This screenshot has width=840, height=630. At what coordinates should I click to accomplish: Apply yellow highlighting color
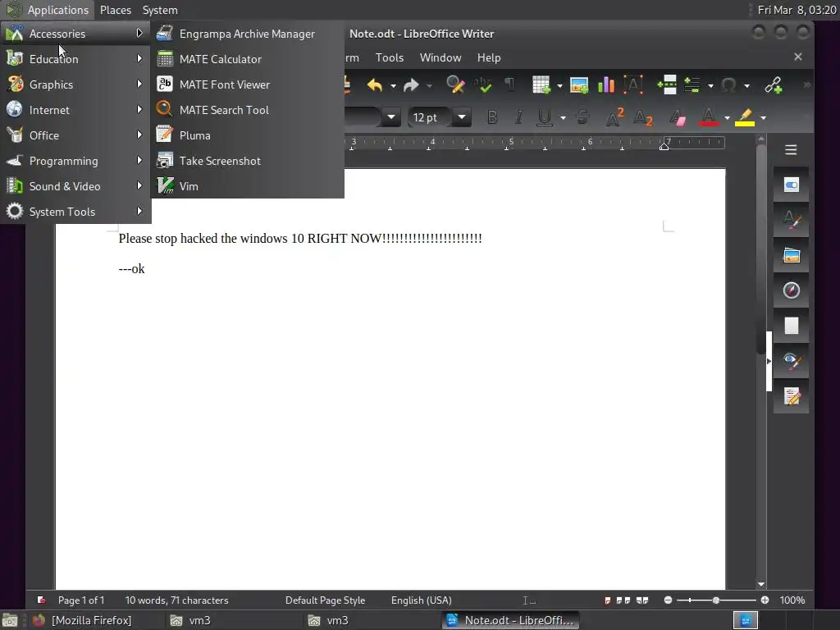(745, 117)
